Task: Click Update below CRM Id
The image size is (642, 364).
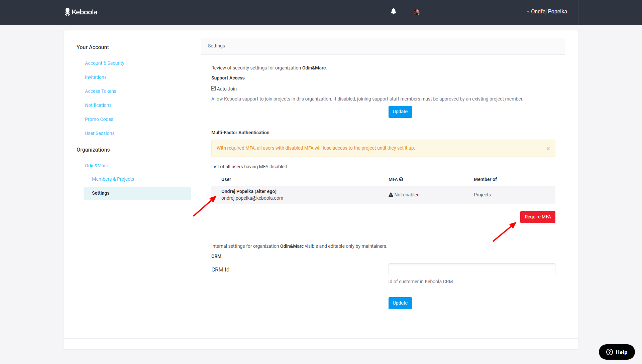Action: tap(400, 303)
